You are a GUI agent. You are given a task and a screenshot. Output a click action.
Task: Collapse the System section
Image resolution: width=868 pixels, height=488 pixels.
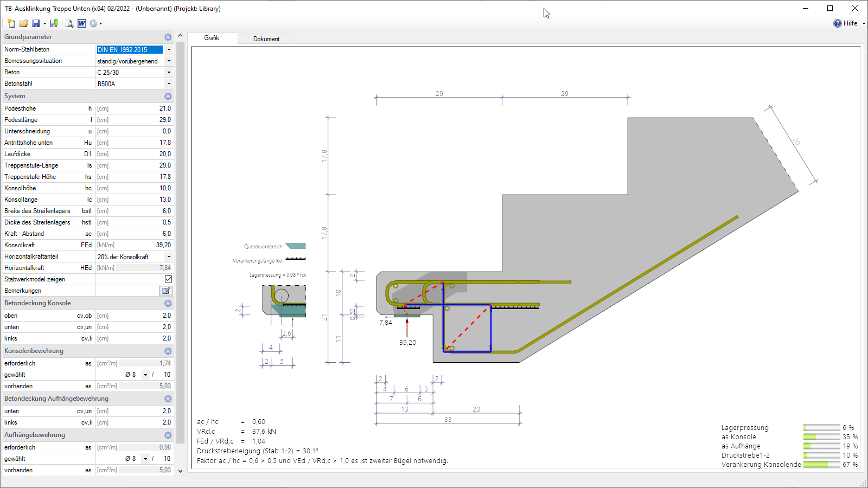168,96
